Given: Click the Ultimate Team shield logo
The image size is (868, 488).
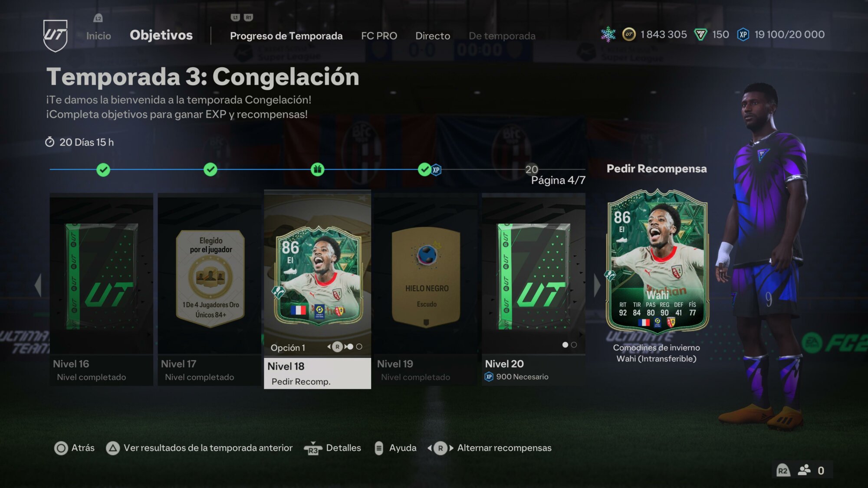Looking at the screenshot, I should [x=55, y=36].
